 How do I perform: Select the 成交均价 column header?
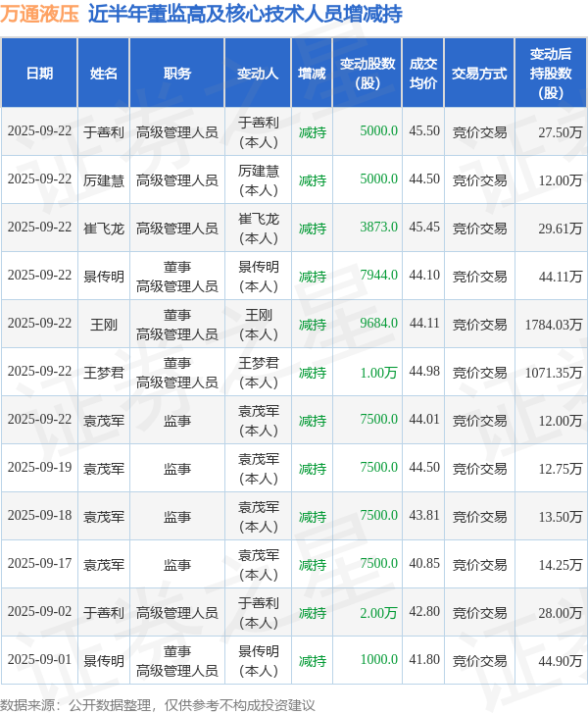[x=422, y=74]
